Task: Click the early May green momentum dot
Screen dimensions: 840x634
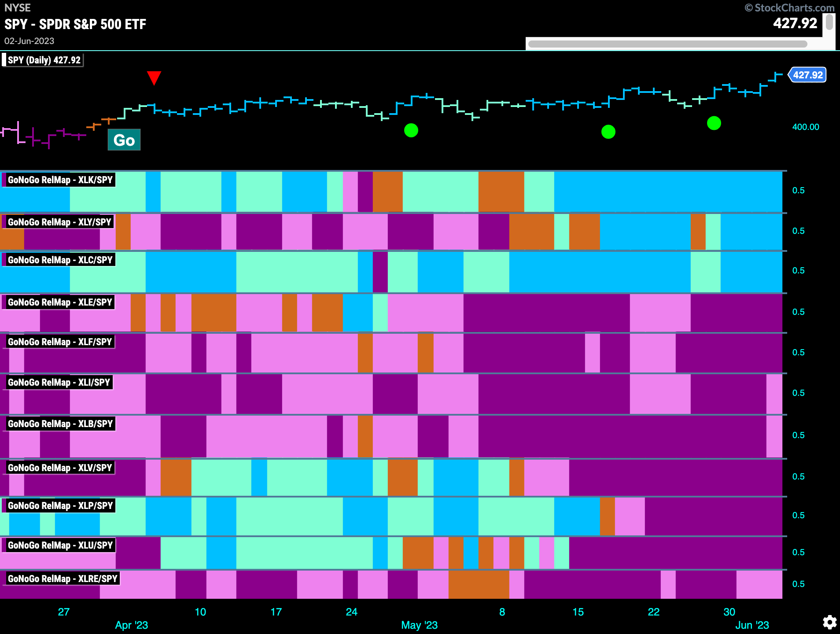Action: (411, 130)
